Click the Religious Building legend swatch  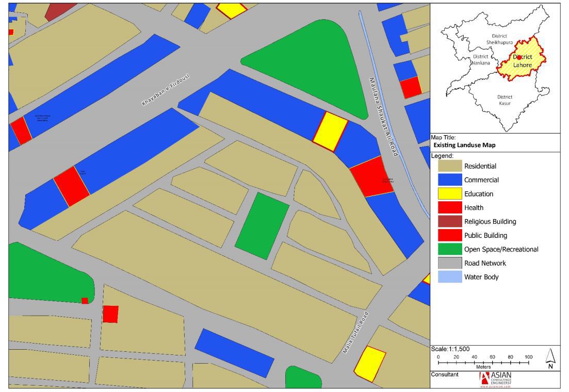point(450,222)
